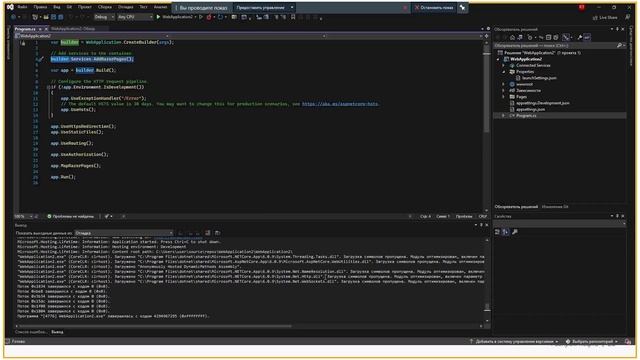
Task: Click Solution Explorer home icon
Action: [512, 38]
